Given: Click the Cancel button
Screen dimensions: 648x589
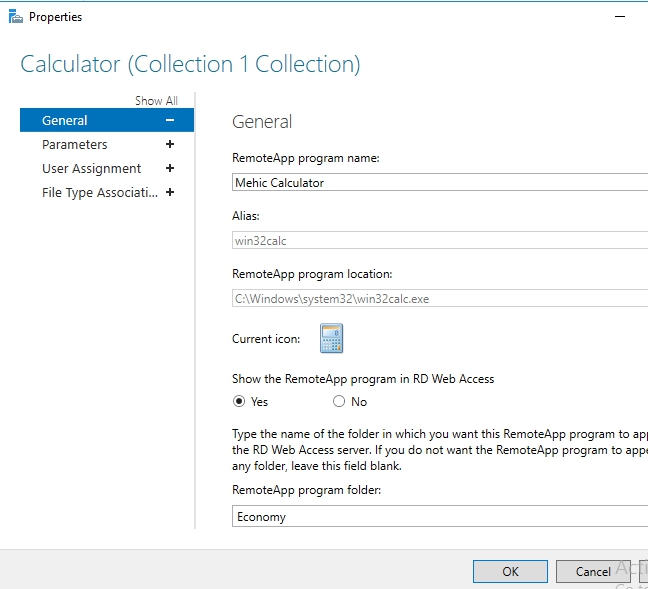Looking at the screenshot, I should [x=593, y=571].
